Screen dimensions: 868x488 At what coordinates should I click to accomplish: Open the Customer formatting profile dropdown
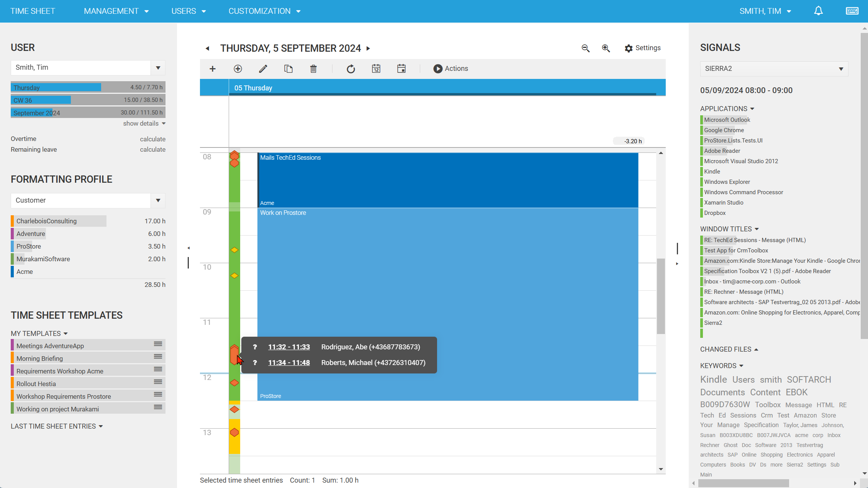[158, 200]
